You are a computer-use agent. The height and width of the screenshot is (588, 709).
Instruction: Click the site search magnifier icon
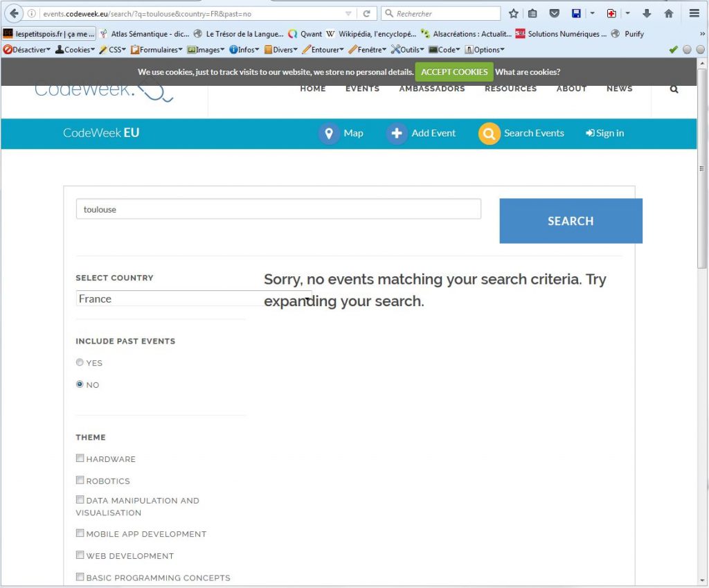tap(674, 89)
